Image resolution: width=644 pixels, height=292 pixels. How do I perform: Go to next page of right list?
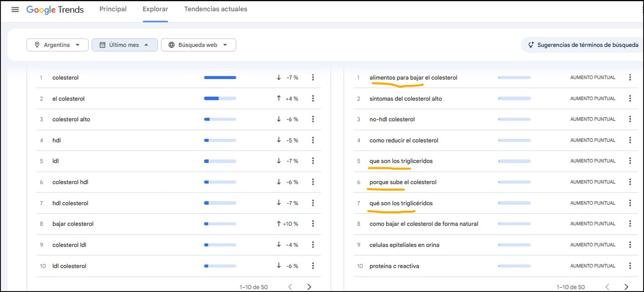(x=626, y=287)
